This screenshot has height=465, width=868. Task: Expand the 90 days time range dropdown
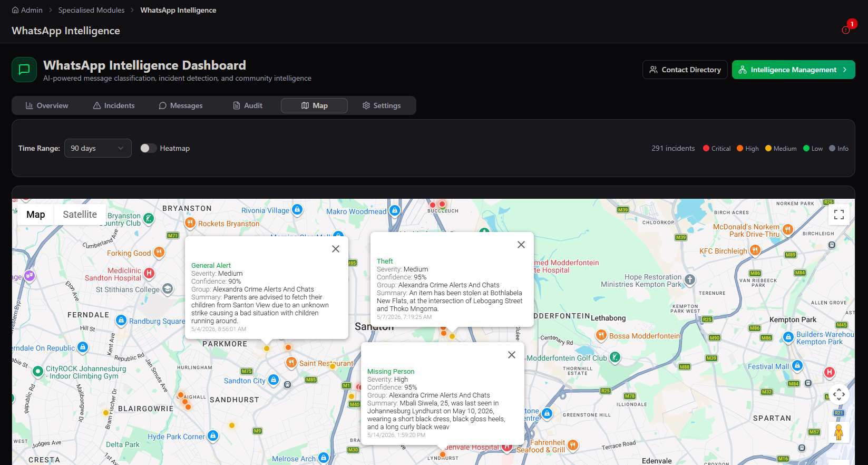pos(97,148)
